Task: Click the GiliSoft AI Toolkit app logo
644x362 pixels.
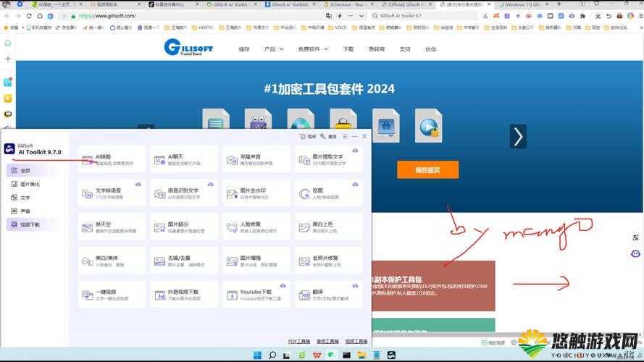Action: point(9,148)
